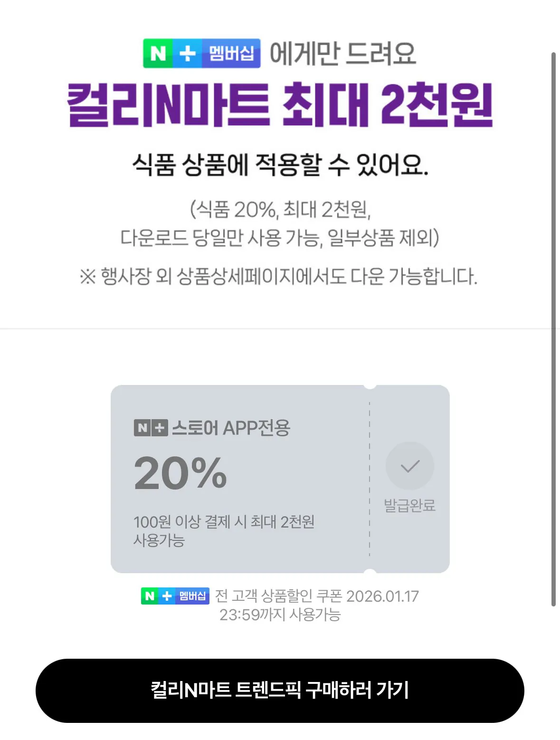Select the 스토어 APP전용 label
Viewport: 560px width, 740px height.
[231, 427]
